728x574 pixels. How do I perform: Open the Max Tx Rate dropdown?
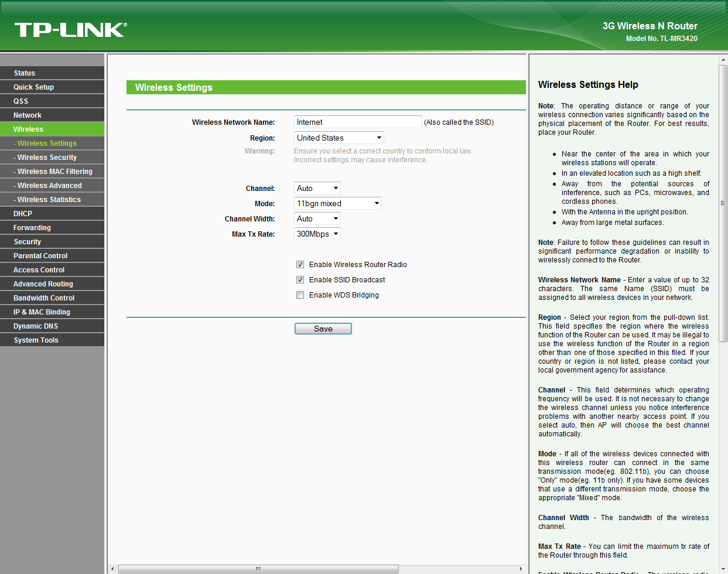point(317,234)
